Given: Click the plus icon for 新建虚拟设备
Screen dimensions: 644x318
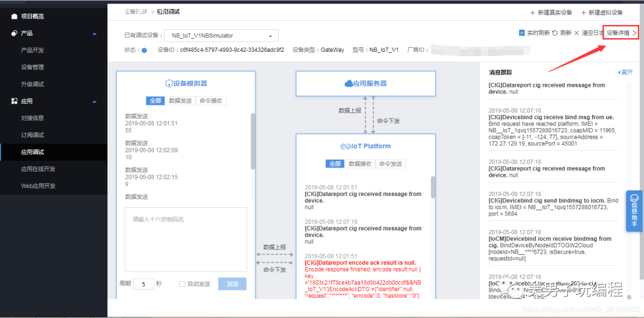Looking at the screenshot, I should (583, 13).
